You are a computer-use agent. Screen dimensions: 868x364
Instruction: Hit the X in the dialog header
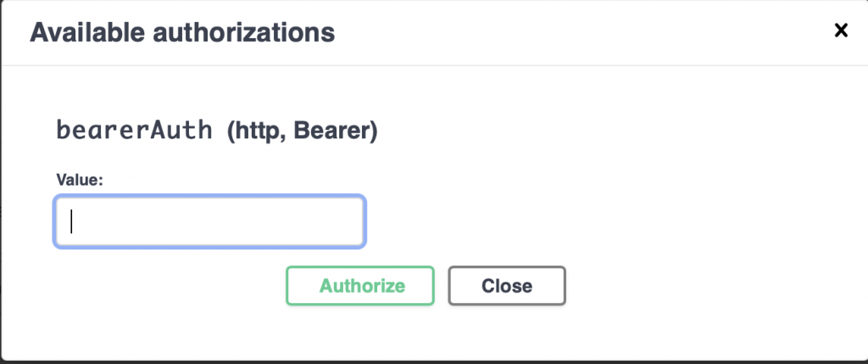(841, 31)
